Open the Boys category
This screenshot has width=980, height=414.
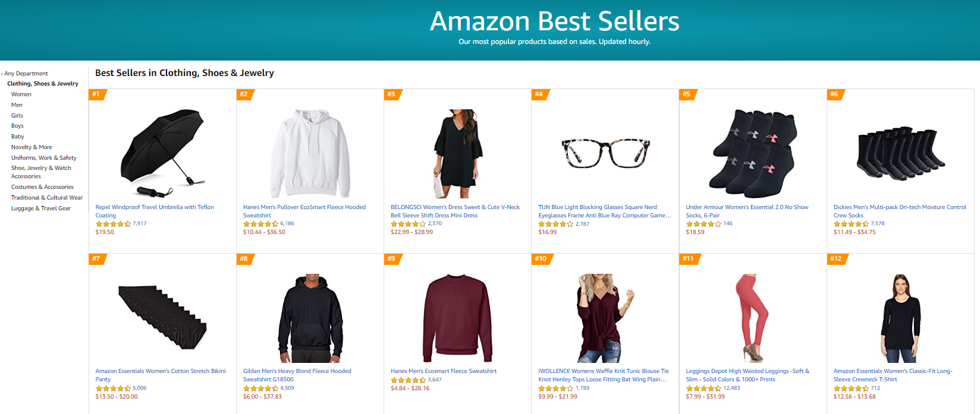click(x=17, y=125)
